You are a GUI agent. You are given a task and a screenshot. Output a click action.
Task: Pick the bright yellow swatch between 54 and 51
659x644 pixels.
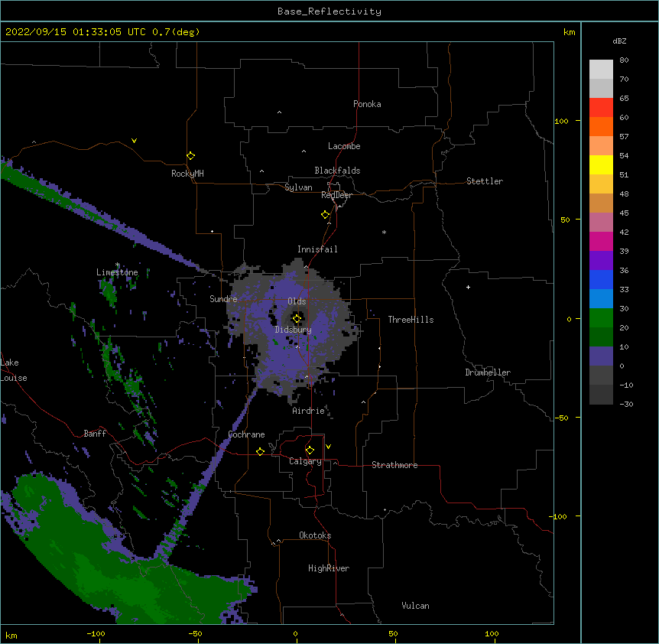click(x=601, y=164)
